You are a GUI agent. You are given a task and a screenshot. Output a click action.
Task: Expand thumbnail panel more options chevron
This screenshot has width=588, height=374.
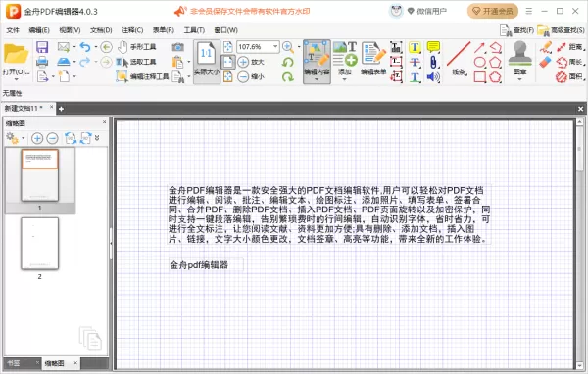point(97,138)
